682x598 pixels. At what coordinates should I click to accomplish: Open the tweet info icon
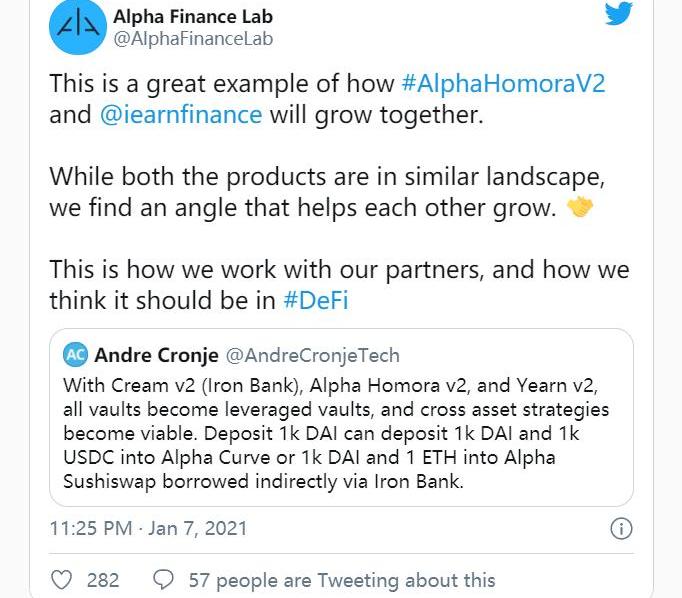pyautogui.click(x=620, y=528)
